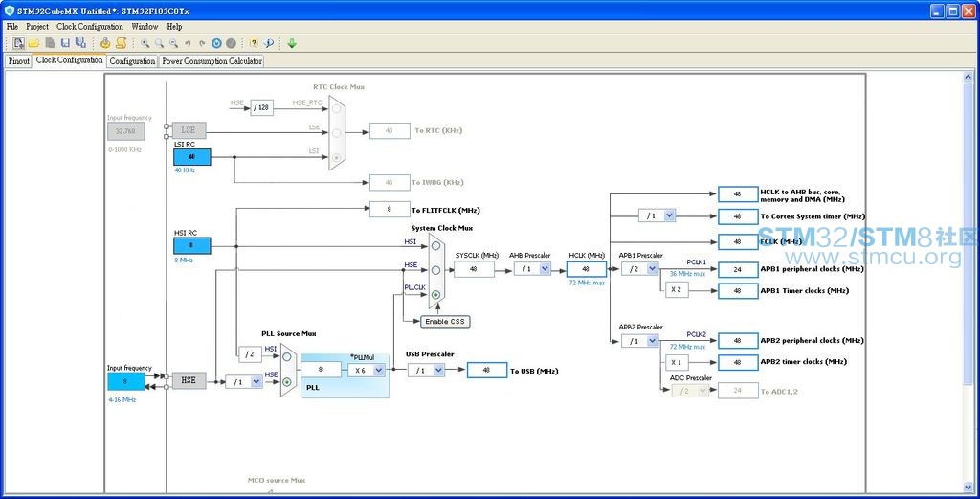
Task: Click the HSE input frequency field
Action: tap(125, 381)
